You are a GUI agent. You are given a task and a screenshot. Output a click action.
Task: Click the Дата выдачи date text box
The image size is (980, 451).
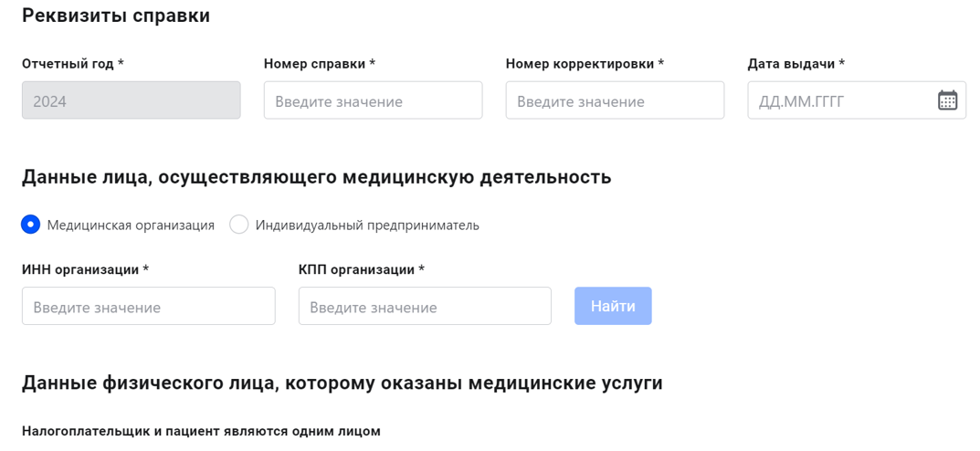coord(840,101)
